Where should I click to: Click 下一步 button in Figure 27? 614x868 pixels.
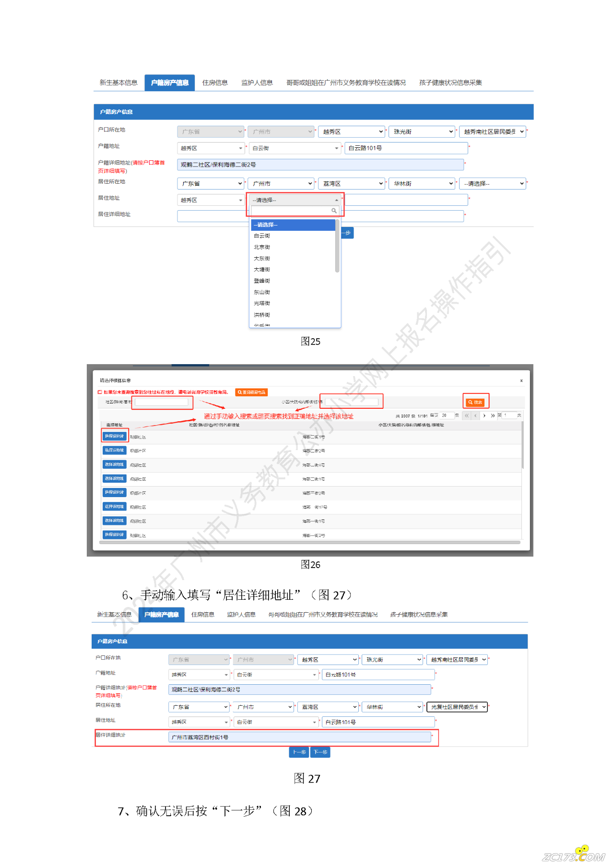tap(320, 752)
